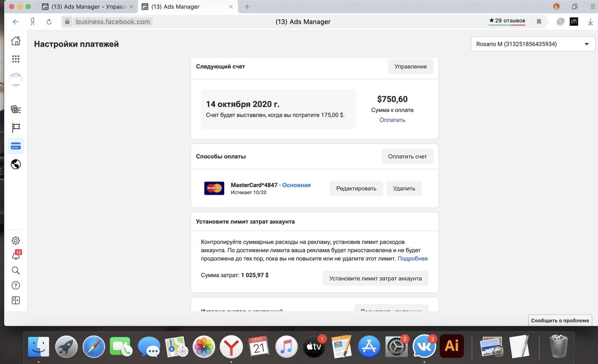Click the Оплатить link under amount due
598x364 pixels.
[x=392, y=120]
